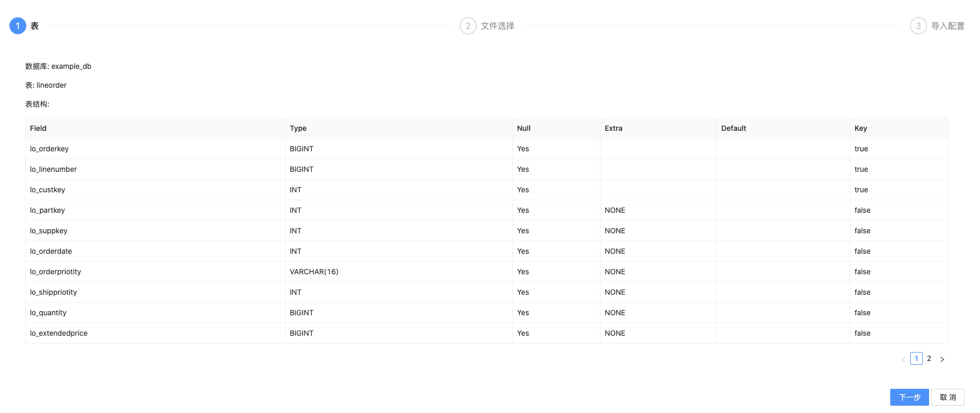Select the lo_orderkey field cell
The image size is (980, 413).
(x=155, y=149)
